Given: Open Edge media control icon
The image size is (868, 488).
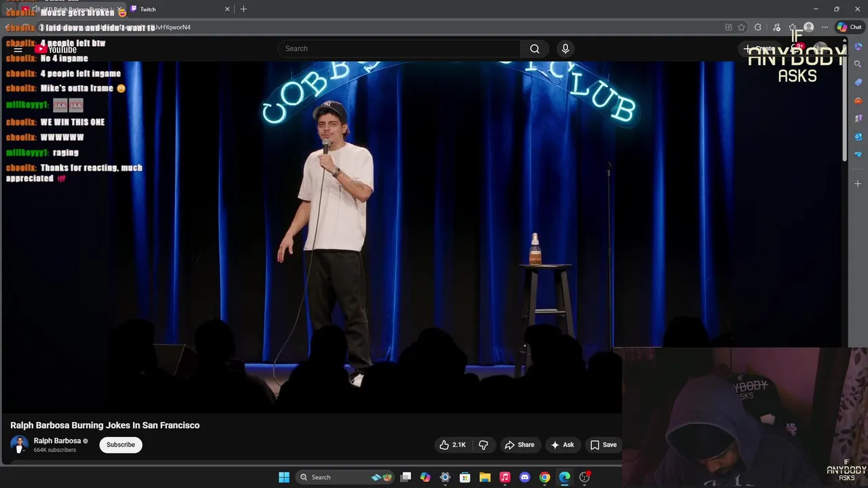Looking at the screenshot, I should pyautogui.click(x=776, y=27).
